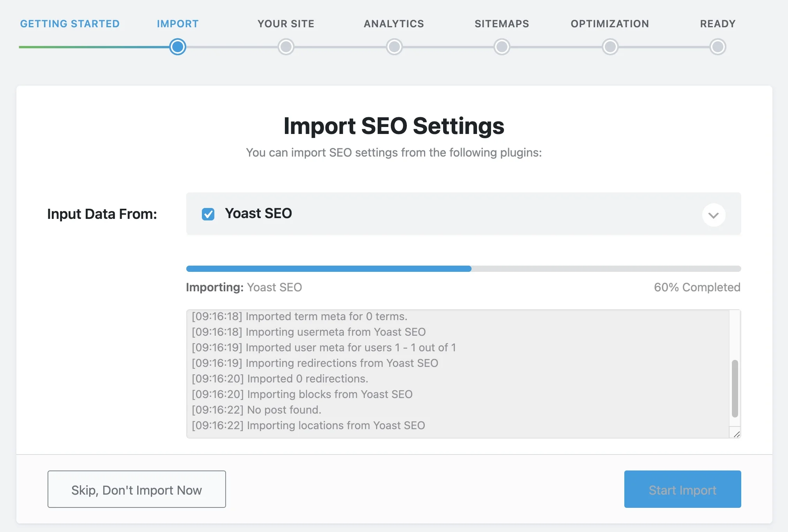
Task: Click 'Importing redirections from Yoast SEO' line
Action: [315, 363]
